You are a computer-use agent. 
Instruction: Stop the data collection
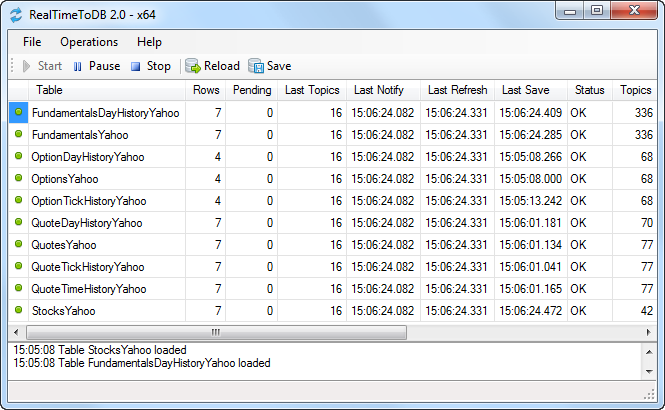coord(150,66)
